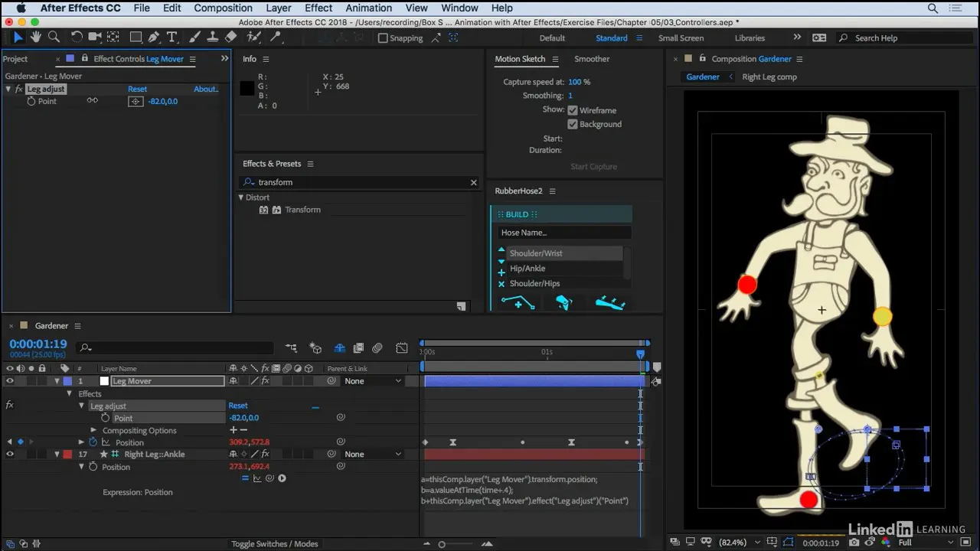Select the Rectangle shape tool
980x551 pixels.
pos(136,37)
